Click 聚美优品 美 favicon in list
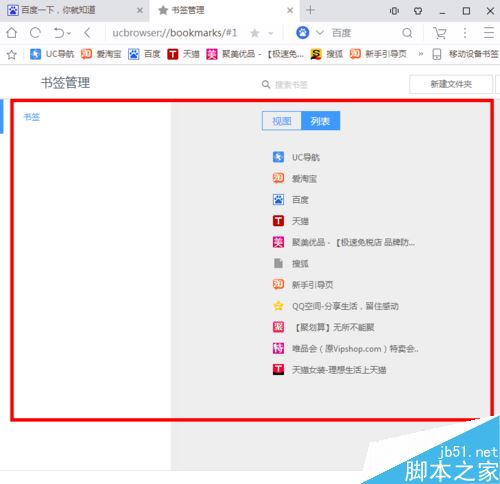This screenshot has width=500, height=484. [278, 242]
